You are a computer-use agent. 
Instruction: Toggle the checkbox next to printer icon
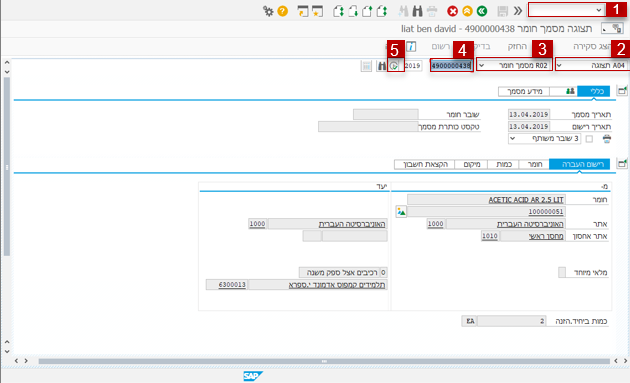[x=589, y=139]
